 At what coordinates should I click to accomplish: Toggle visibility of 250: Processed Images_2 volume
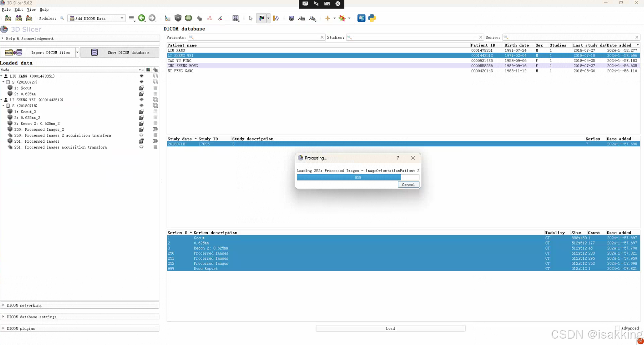pos(141,129)
